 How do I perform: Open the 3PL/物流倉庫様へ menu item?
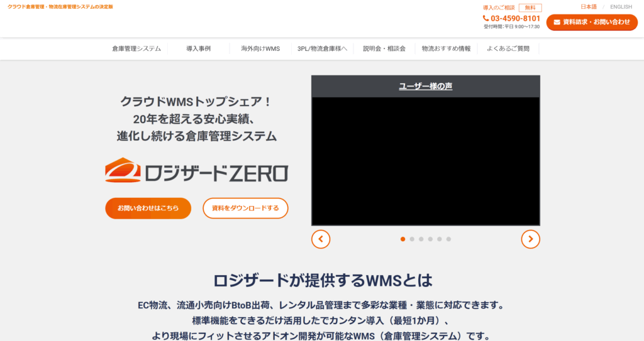(323, 48)
